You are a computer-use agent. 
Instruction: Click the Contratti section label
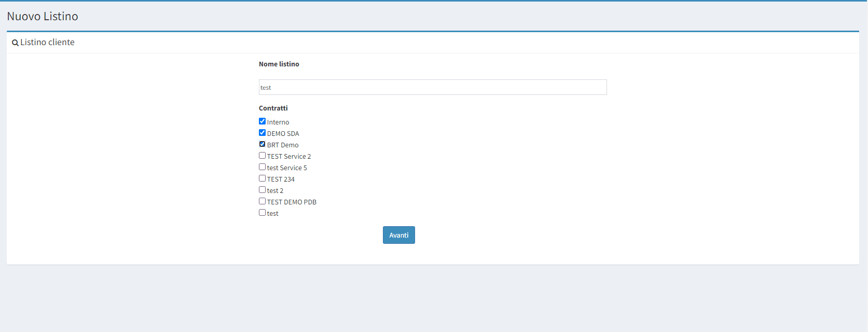point(273,108)
